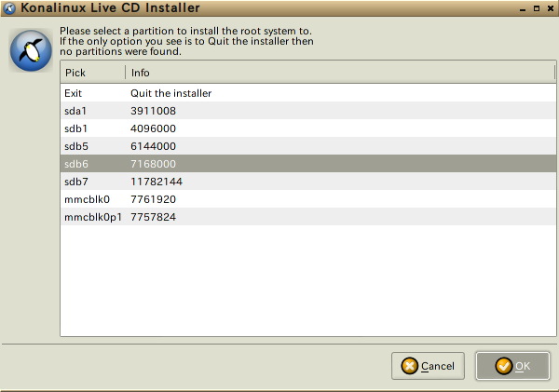
Task: Click the 4096000 size value
Action: coord(154,128)
